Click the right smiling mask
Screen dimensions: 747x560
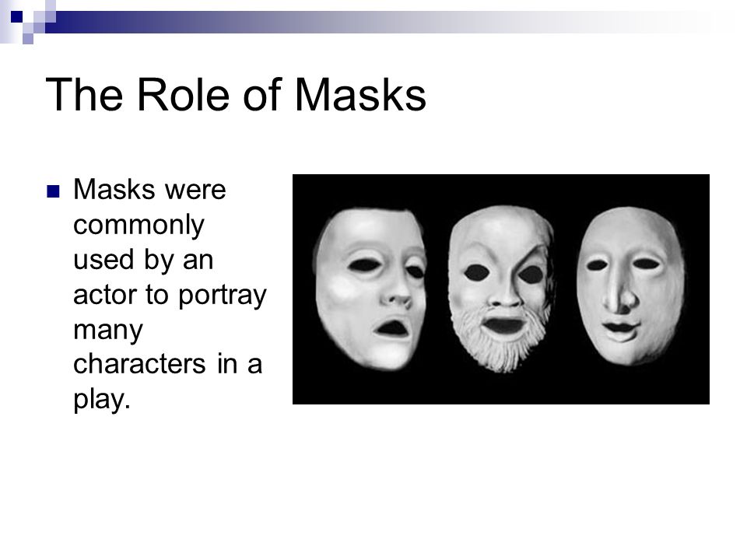(631, 285)
